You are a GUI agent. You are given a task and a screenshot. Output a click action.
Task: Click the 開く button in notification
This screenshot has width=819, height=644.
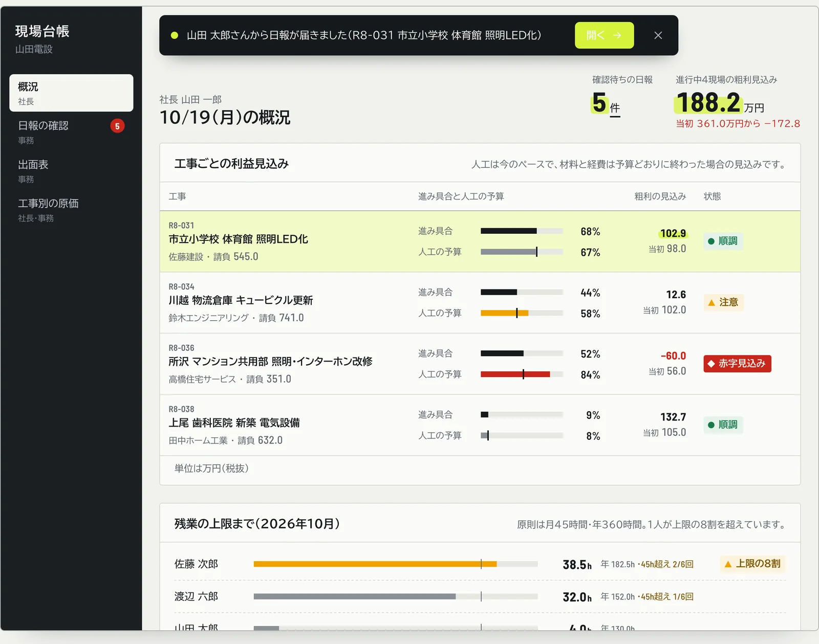tap(604, 35)
